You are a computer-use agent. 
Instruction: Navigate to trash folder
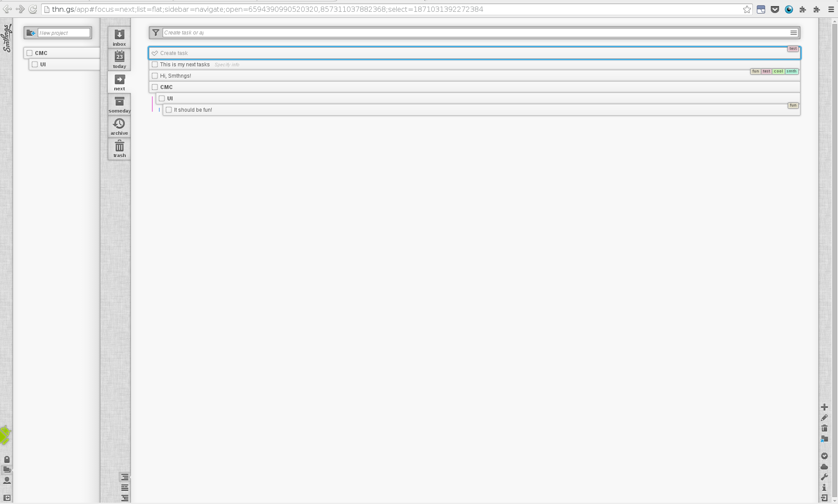(119, 148)
